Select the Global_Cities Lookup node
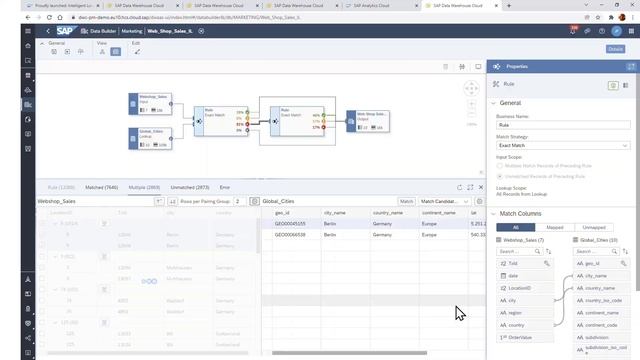This screenshot has height=360, width=640. coord(150,139)
